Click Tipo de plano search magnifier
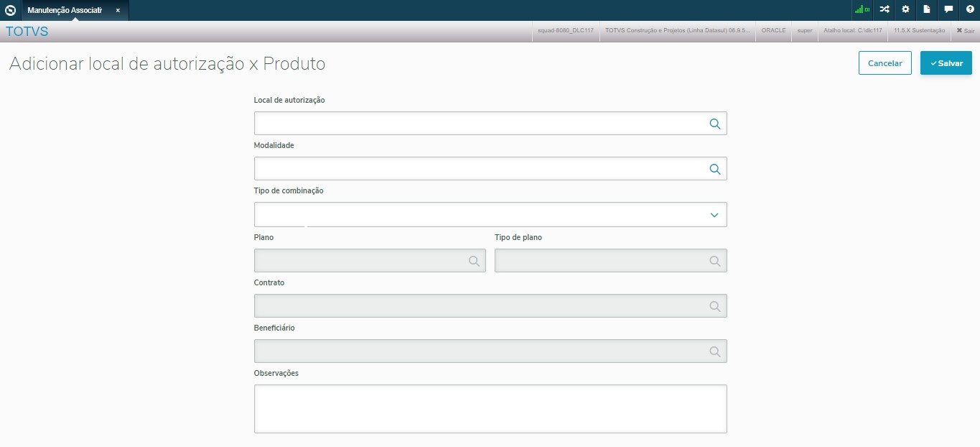 [x=714, y=261]
